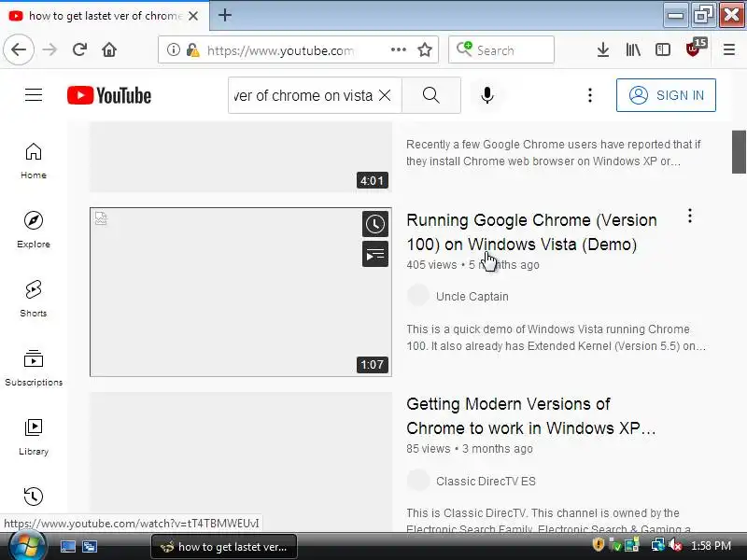
Task: Go back using Firefox back arrow
Action: (19, 49)
